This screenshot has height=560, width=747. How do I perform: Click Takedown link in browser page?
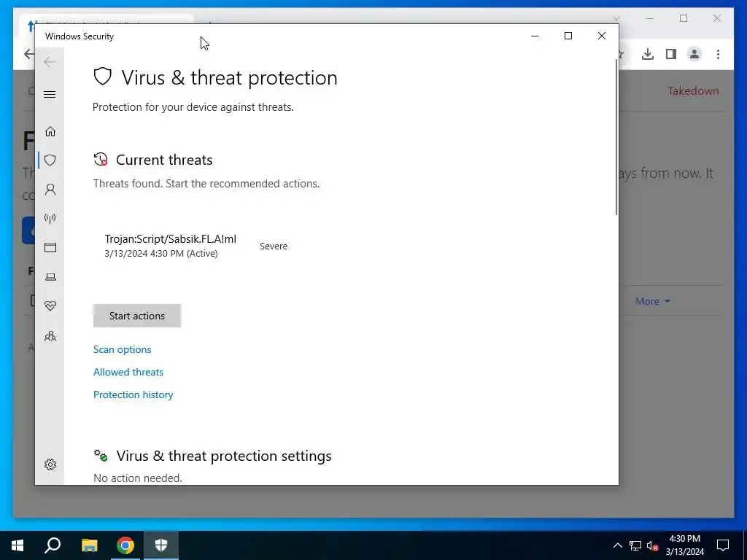[x=693, y=90]
